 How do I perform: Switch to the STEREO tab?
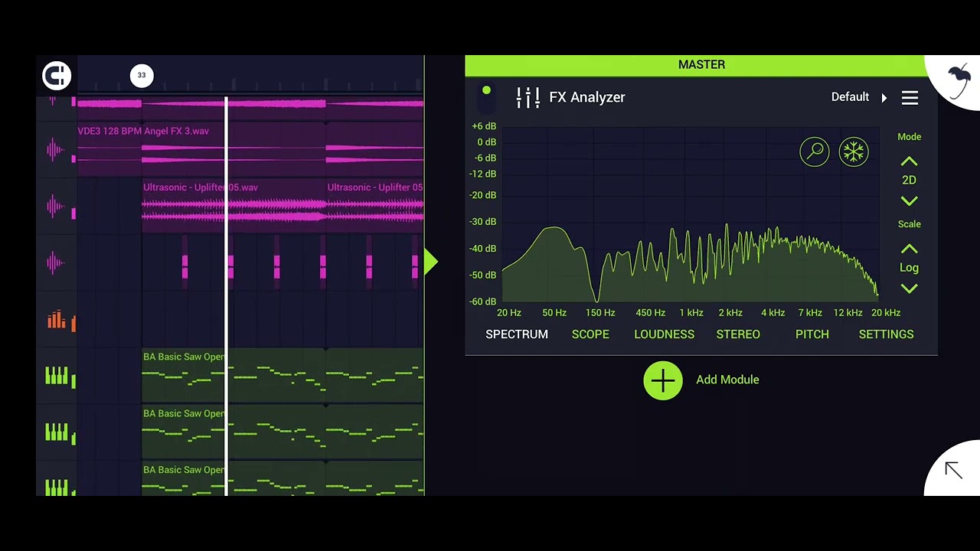coord(738,334)
